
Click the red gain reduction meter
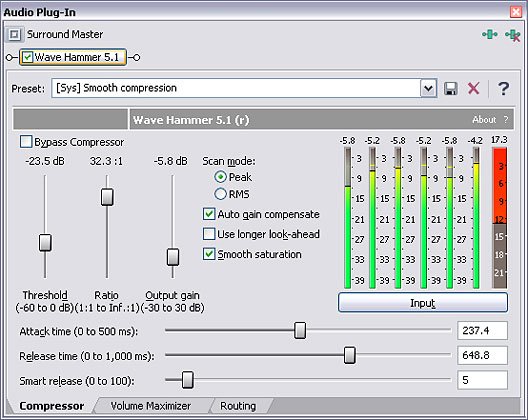pos(499,218)
